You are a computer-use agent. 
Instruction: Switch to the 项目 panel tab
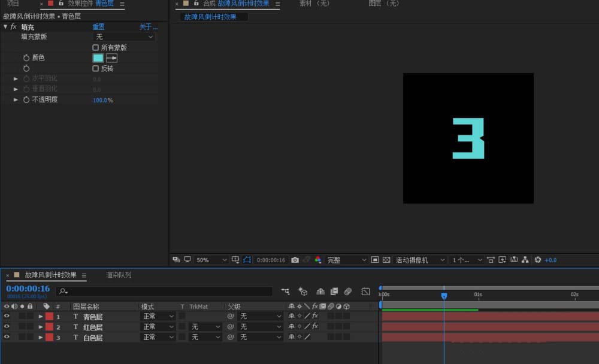click(x=13, y=4)
